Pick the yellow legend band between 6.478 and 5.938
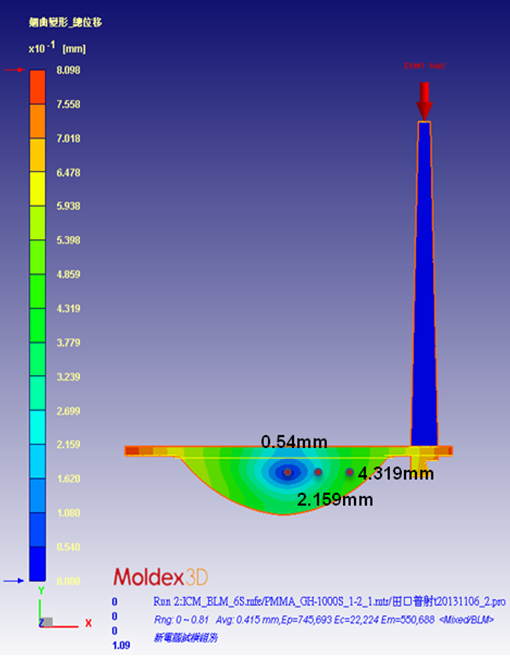This screenshot has height=656, width=510. point(37,189)
